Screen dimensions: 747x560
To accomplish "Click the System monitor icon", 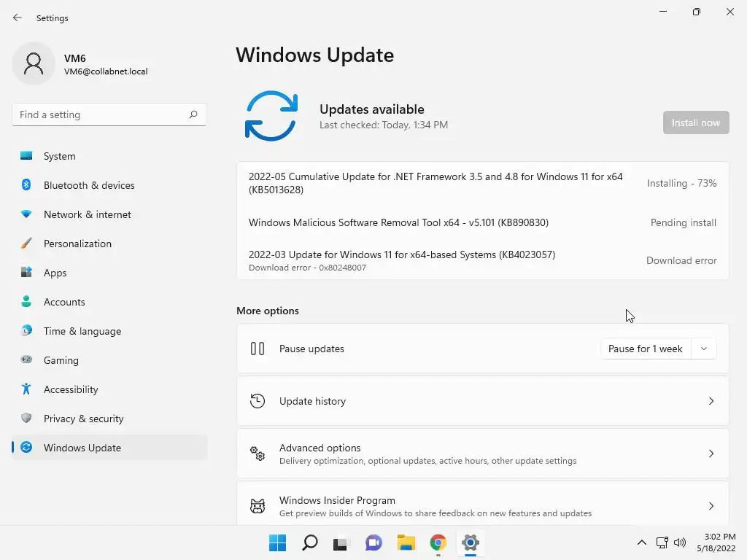I will click(x=26, y=156).
